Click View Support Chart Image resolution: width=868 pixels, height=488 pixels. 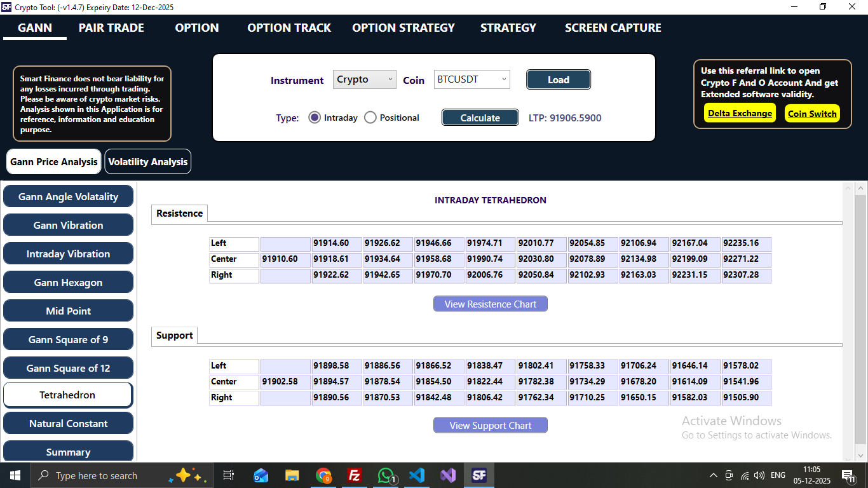(490, 424)
